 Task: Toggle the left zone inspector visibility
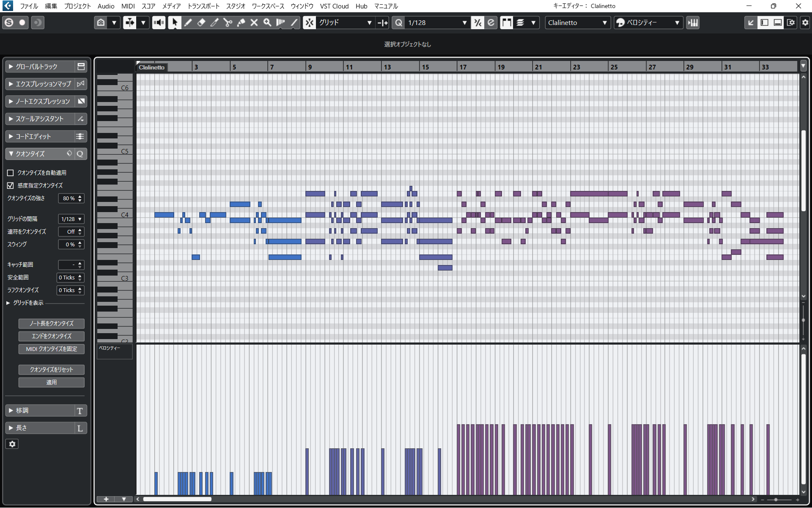point(765,22)
